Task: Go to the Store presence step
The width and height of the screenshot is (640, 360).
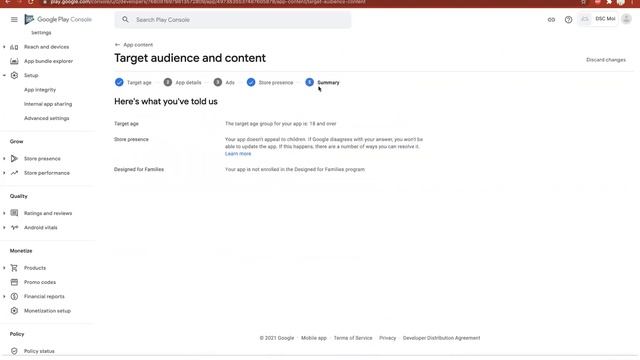Action: pyautogui.click(x=270, y=82)
